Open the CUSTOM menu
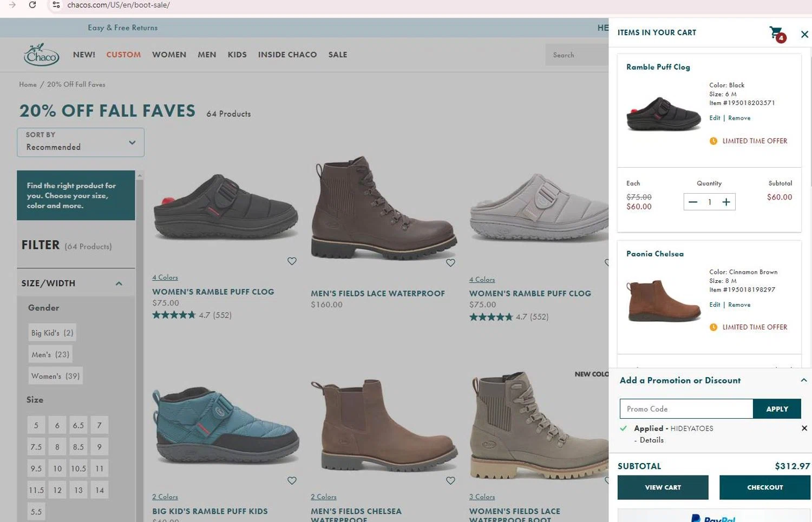 click(x=123, y=55)
